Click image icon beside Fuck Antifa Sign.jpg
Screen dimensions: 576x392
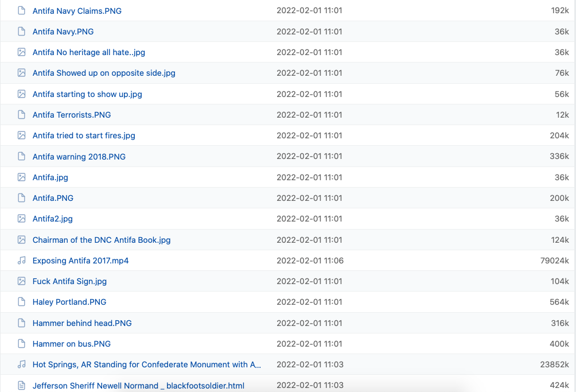click(x=22, y=281)
